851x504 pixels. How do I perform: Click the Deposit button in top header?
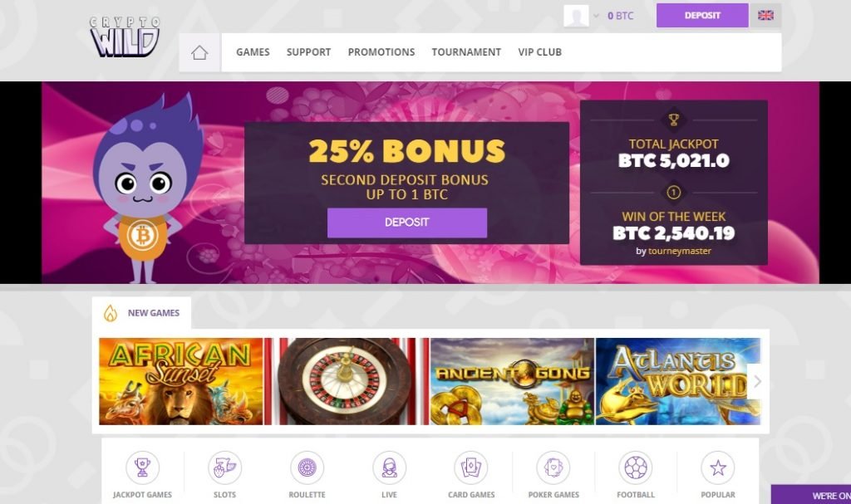pyautogui.click(x=702, y=15)
